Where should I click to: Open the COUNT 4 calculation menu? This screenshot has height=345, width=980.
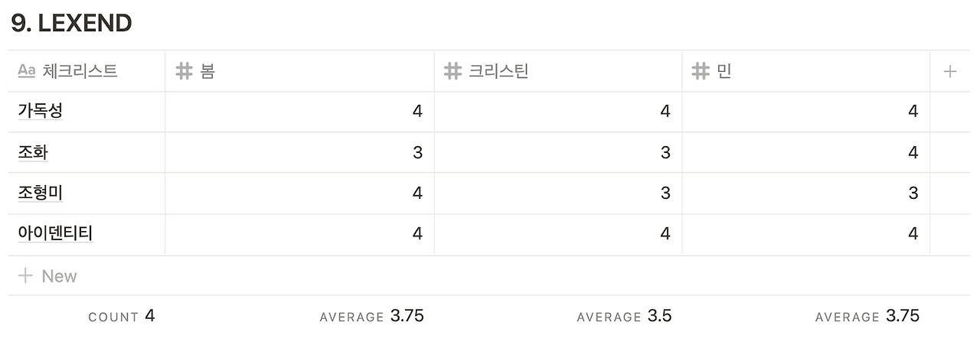click(x=122, y=316)
